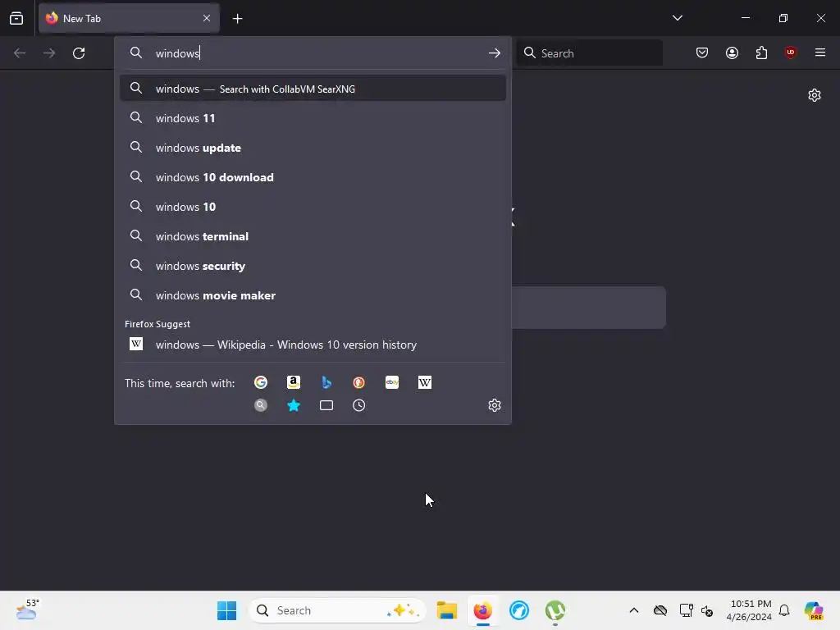Open Firefox View tab overview icon
This screenshot has width=840, height=630.
pos(16,18)
